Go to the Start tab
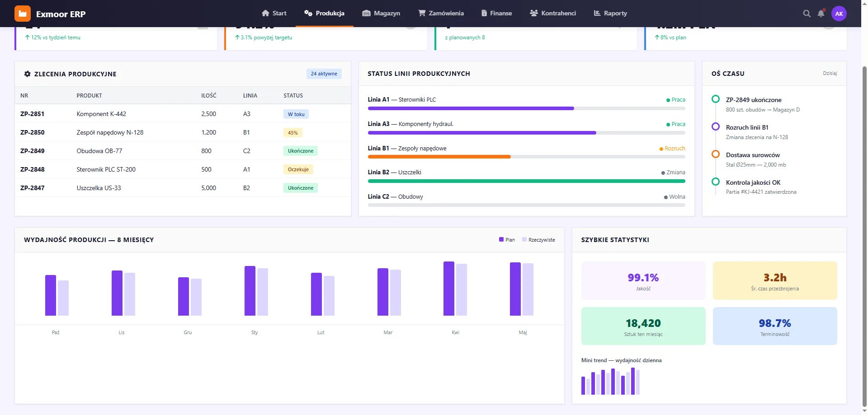868x415 pixels. point(274,13)
